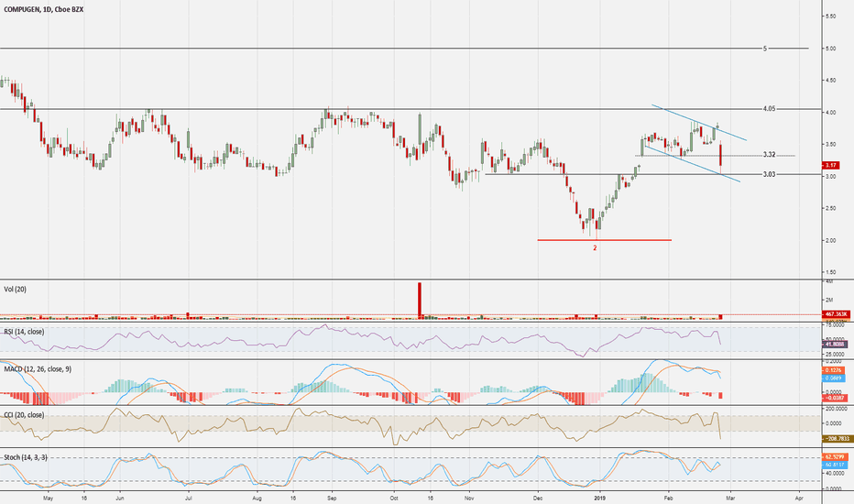Click the 4.50 price scale label
The image size is (854, 504).
(x=830, y=81)
